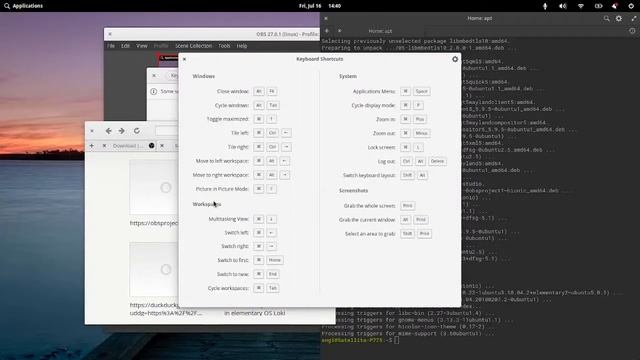Open Scene Collection menu in OBS
The height and width of the screenshot is (360, 640).
click(x=193, y=46)
